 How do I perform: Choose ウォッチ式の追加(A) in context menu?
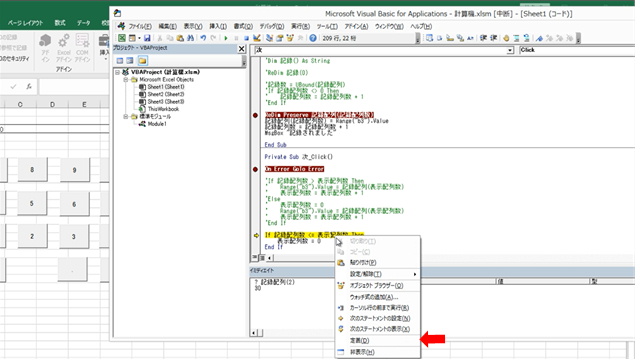pyautogui.click(x=378, y=297)
